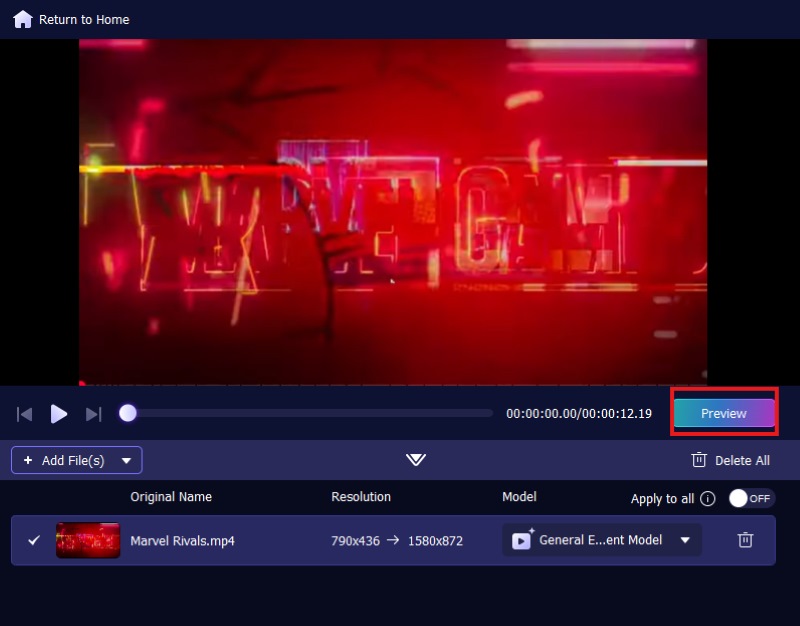Open the Add File(s) dropdown arrow
800x626 pixels.
(126, 460)
